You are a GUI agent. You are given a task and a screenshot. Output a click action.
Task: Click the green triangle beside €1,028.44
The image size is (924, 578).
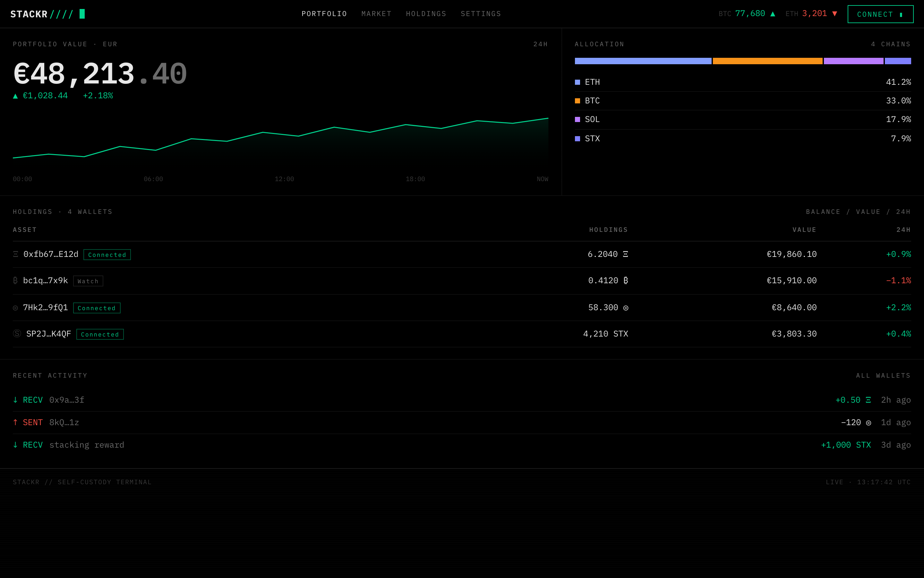click(x=15, y=96)
